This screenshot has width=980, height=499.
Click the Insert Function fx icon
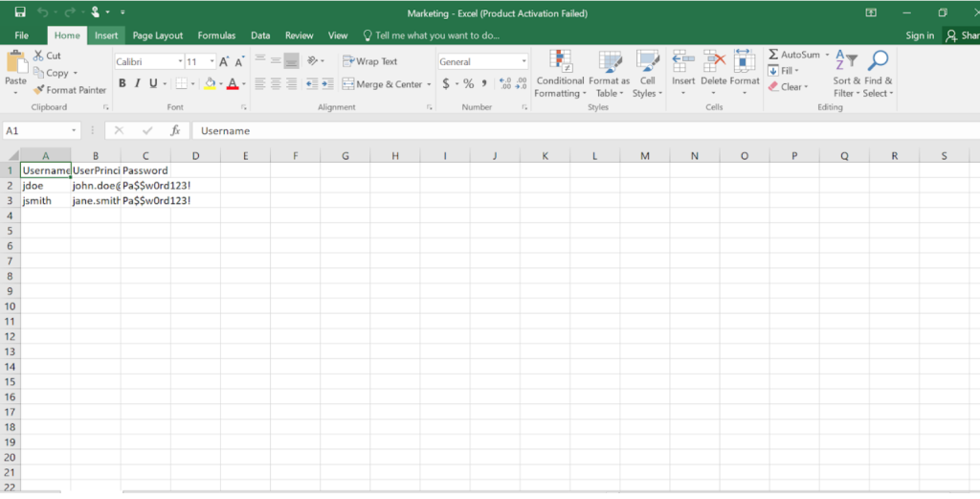click(x=175, y=130)
